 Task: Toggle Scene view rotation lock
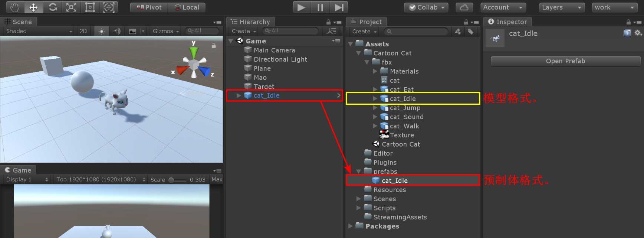point(214,46)
